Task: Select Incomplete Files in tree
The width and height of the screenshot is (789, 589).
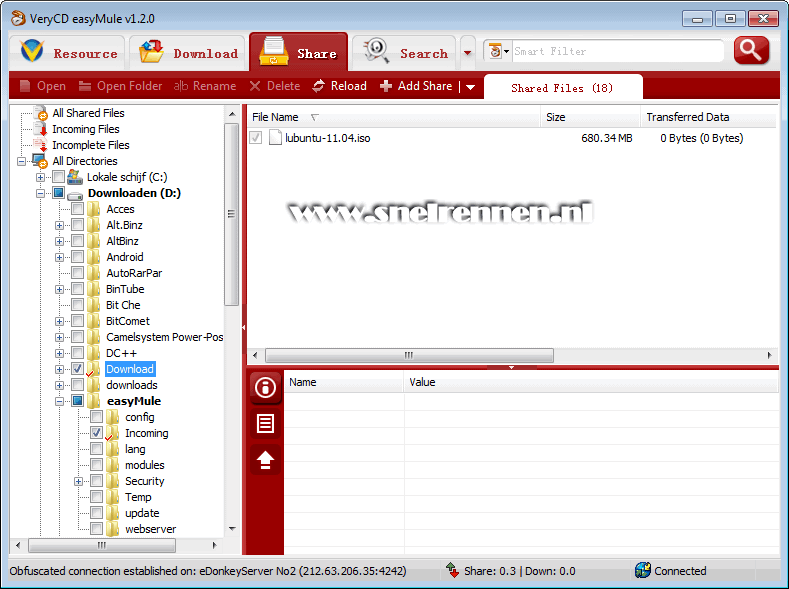Action: click(91, 145)
